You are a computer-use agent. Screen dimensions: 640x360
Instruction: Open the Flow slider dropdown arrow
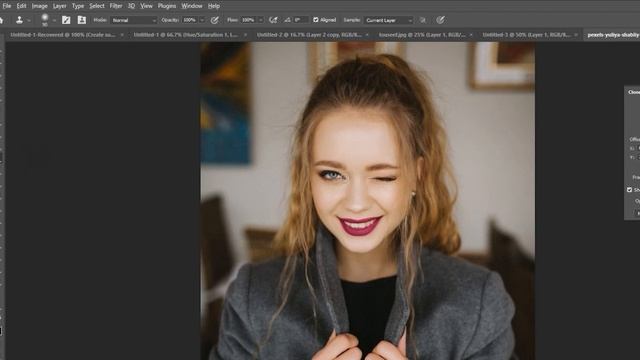point(261,20)
